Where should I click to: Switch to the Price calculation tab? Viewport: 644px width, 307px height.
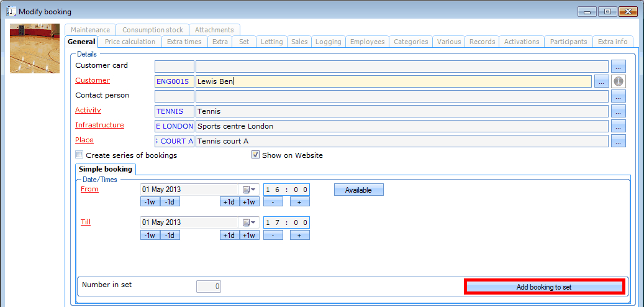click(x=130, y=42)
